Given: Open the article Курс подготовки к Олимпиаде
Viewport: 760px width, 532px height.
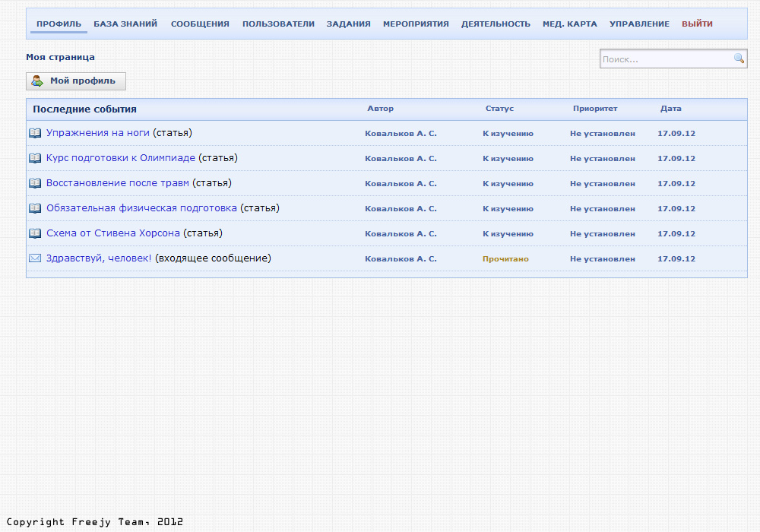Looking at the screenshot, I should coord(121,158).
